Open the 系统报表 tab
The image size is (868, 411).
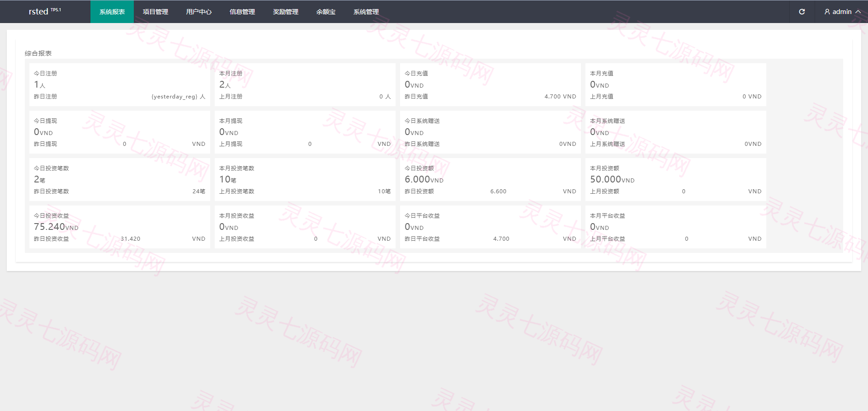(x=112, y=12)
